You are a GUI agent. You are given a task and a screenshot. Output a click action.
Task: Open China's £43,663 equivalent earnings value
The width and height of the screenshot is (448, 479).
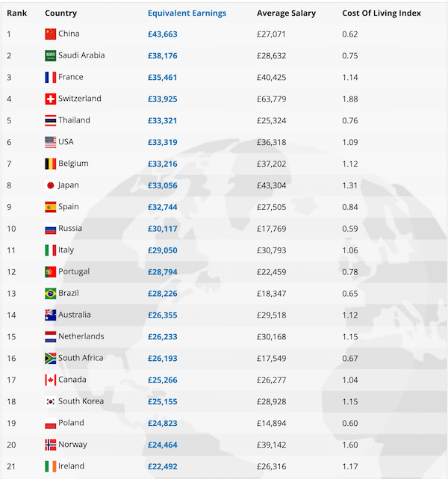162,34
